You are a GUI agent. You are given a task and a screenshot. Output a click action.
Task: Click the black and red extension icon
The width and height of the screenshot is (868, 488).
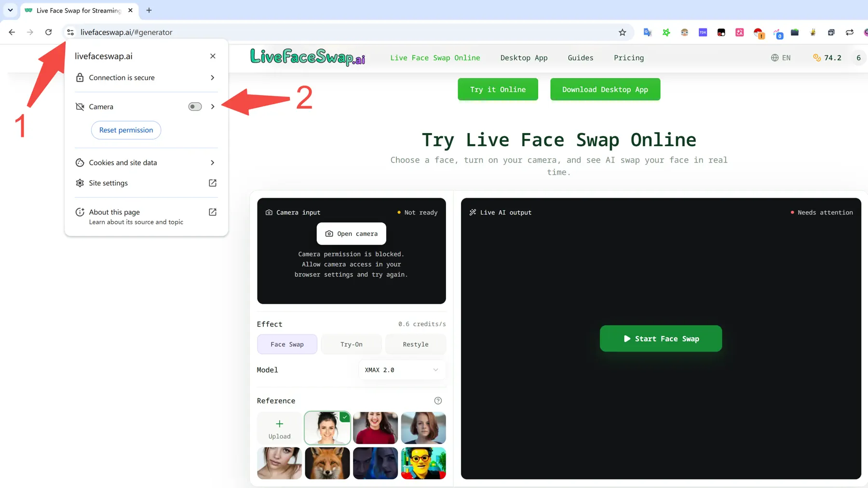click(721, 32)
